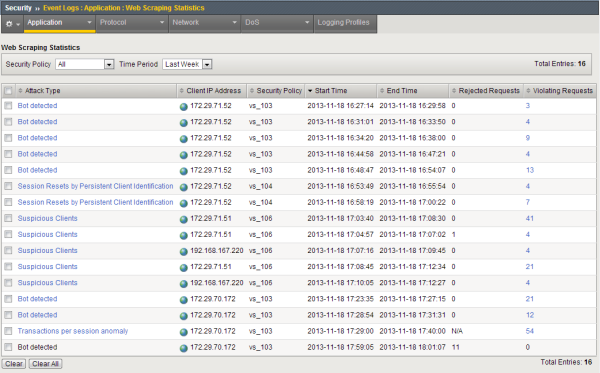Check the box for the 17:03:40 Suspicious Clients row
The width and height of the screenshot is (600, 373).
tap(8, 218)
